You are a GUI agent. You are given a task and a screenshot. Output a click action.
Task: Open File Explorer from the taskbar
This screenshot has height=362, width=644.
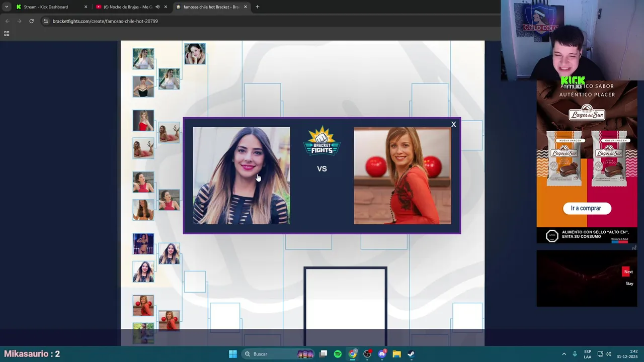pyautogui.click(x=396, y=354)
